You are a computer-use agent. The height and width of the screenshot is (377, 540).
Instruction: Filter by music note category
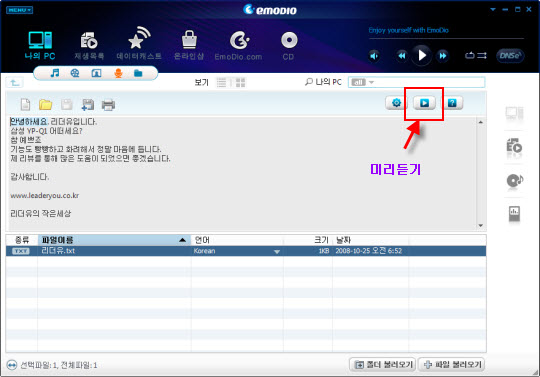coord(55,73)
